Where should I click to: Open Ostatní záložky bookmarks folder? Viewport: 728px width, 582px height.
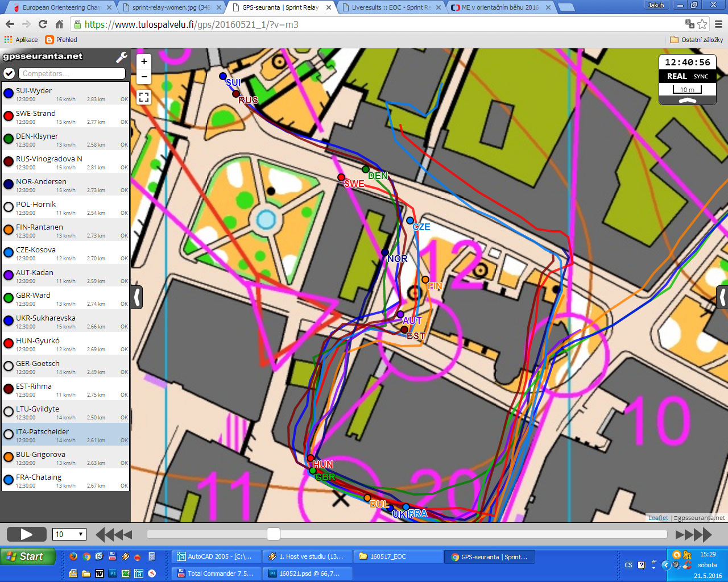(x=696, y=40)
